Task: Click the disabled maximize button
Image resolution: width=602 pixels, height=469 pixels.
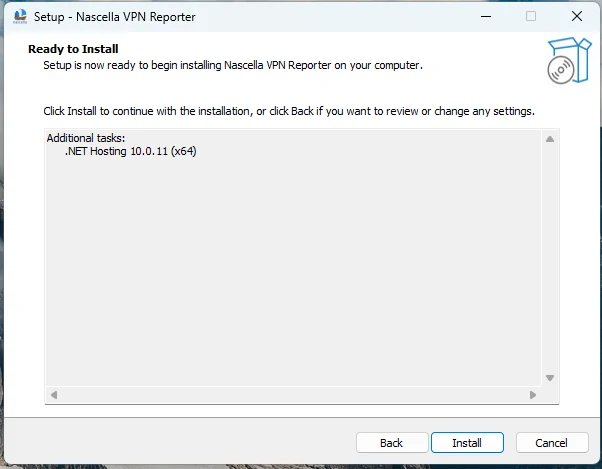Action: click(531, 16)
